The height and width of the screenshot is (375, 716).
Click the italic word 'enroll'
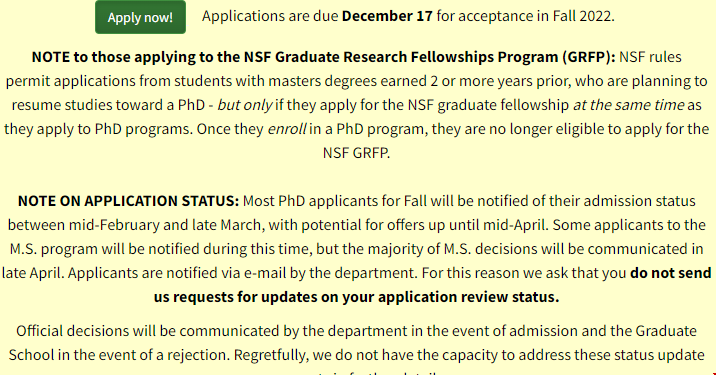click(x=286, y=129)
